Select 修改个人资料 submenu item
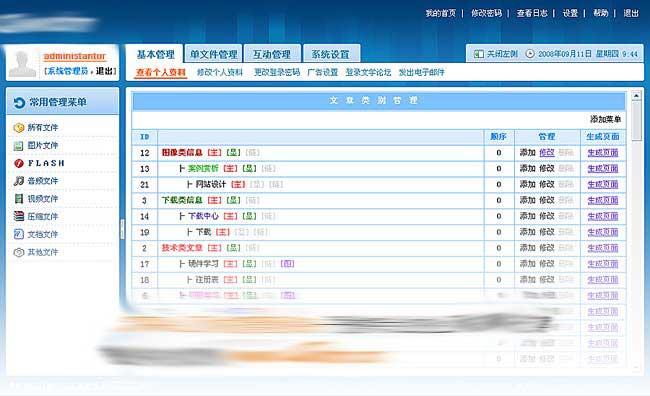This screenshot has height=396, width=650. point(220,73)
